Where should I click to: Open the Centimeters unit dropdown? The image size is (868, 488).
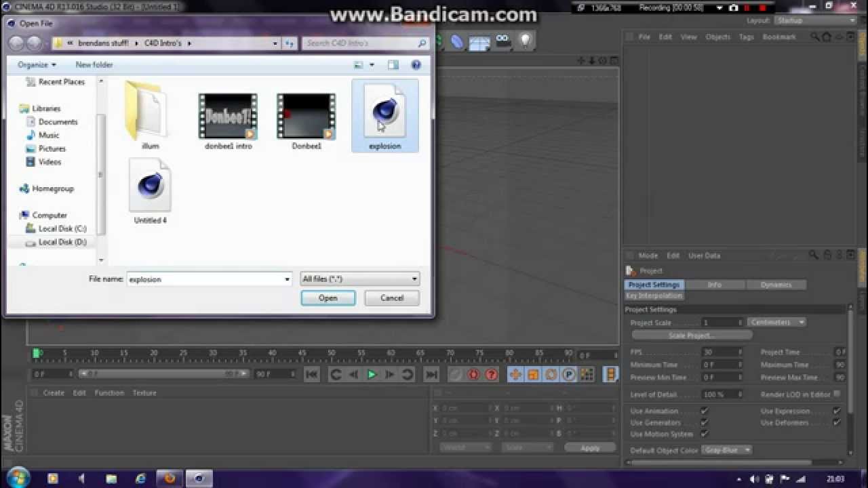coord(776,323)
